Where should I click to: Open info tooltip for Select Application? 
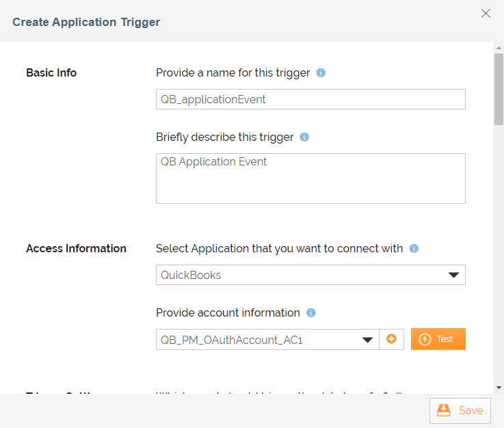pos(414,248)
